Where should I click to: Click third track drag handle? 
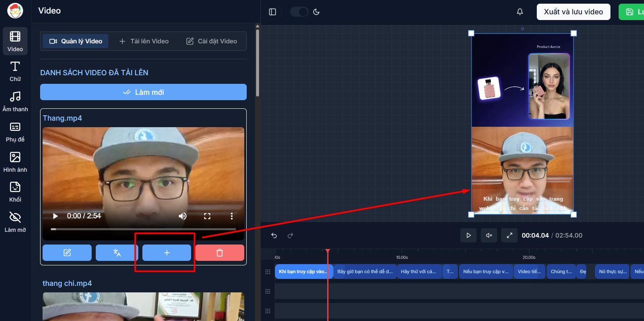[x=268, y=311]
